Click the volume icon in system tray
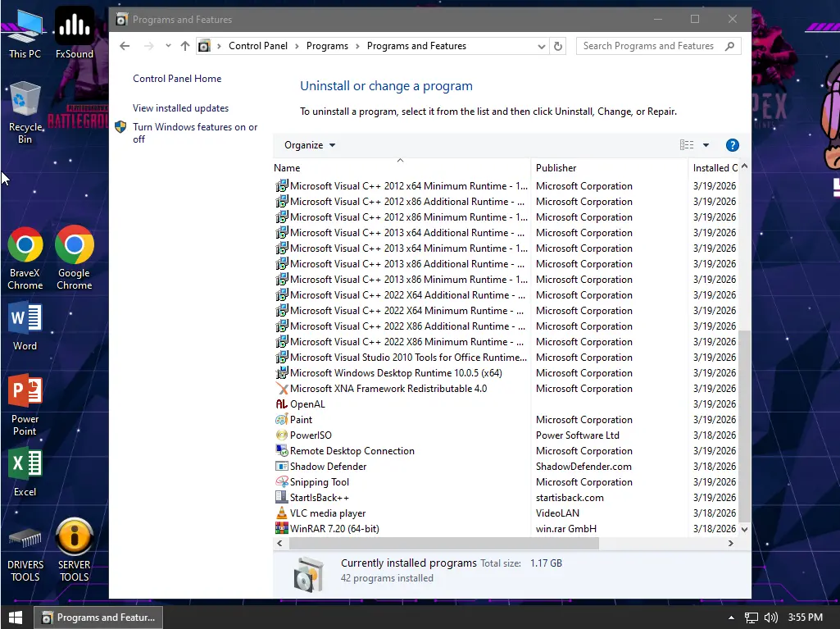This screenshot has width=840, height=629. click(x=770, y=618)
